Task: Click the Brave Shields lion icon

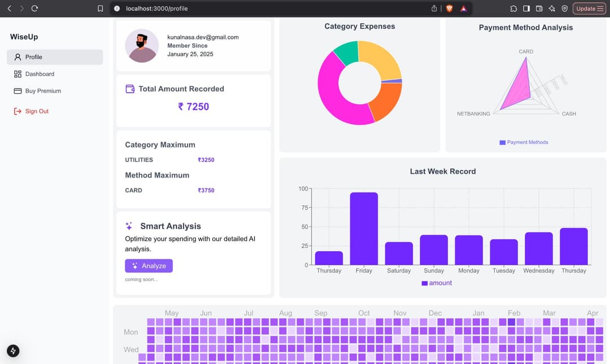Action: click(x=450, y=8)
